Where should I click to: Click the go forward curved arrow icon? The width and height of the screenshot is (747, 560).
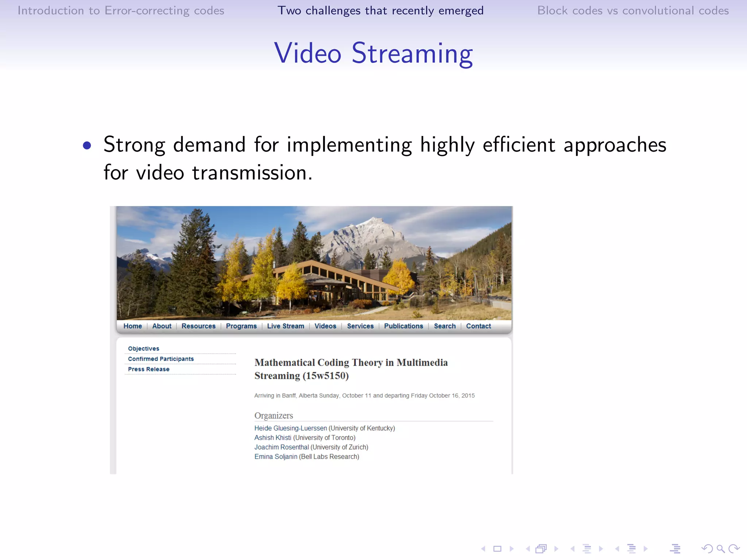(x=734, y=549)
